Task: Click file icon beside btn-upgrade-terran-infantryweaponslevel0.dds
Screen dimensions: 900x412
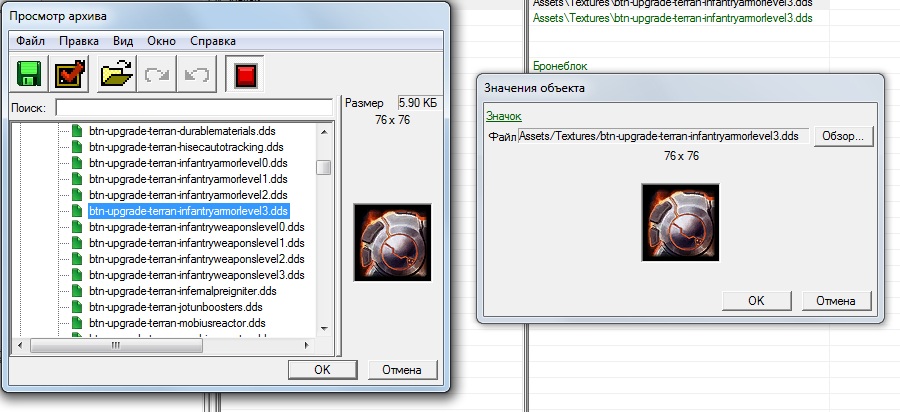Action: (x=77, y=227)
